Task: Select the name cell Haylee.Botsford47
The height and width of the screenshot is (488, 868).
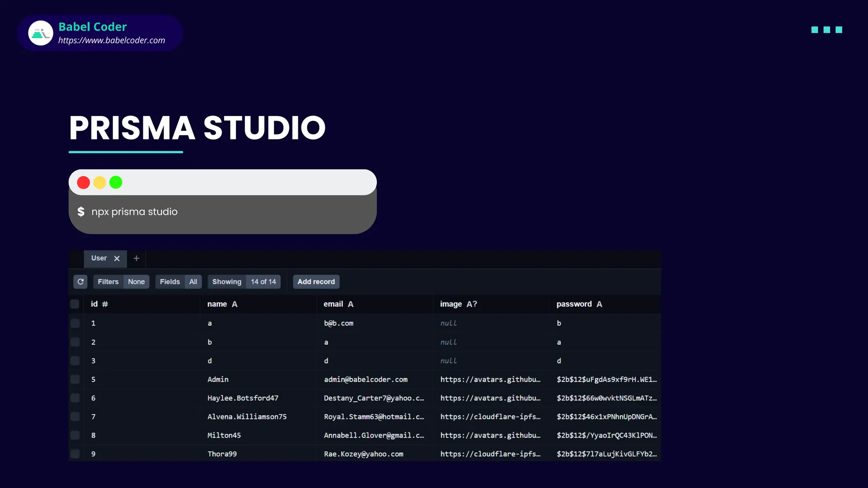Action: click(258, 398)
